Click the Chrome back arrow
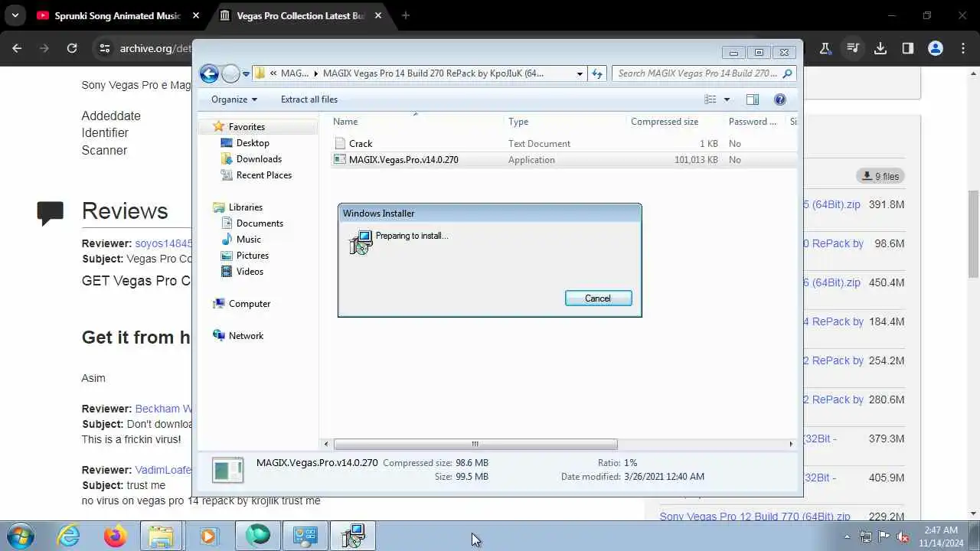Screen dimensions: 980x551 [x=17, y=48]
